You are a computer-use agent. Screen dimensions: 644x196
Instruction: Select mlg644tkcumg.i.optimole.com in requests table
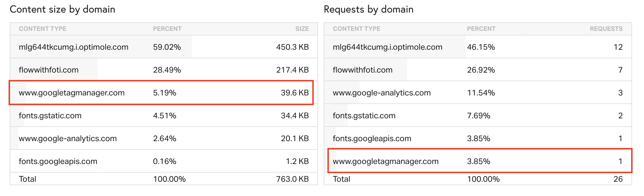(388, 47)
